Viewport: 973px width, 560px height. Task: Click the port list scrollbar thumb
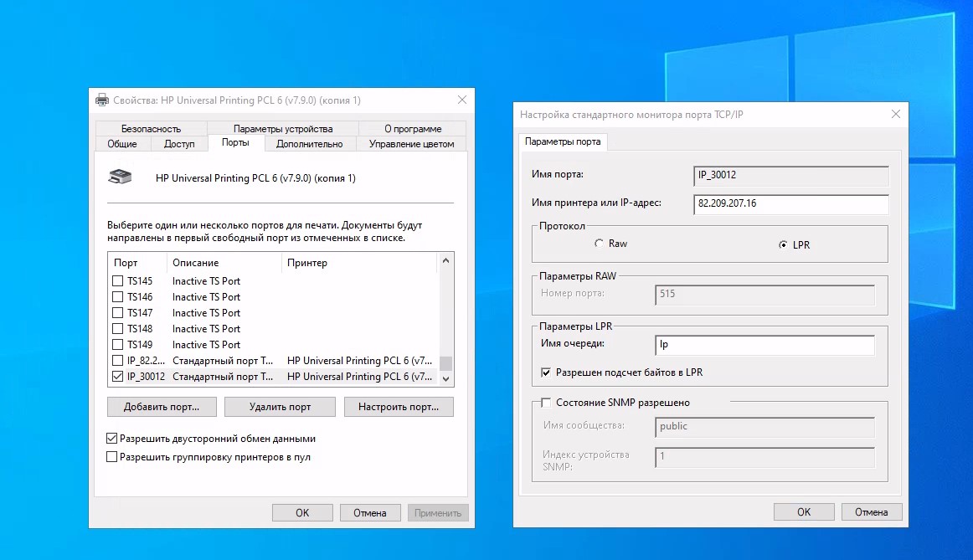[445, 362]
